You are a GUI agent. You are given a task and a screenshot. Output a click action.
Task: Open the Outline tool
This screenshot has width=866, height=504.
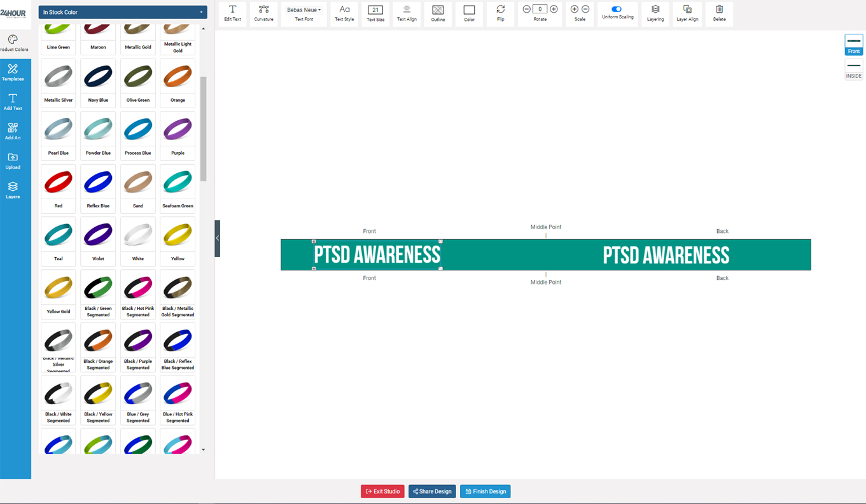pos(438,13)
